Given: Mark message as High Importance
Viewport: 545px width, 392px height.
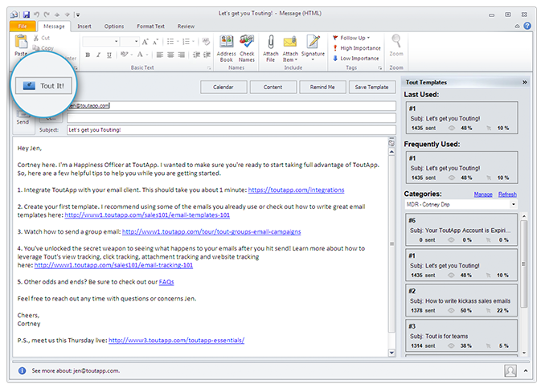Looking at the screenshot, I should click(357, 48).
